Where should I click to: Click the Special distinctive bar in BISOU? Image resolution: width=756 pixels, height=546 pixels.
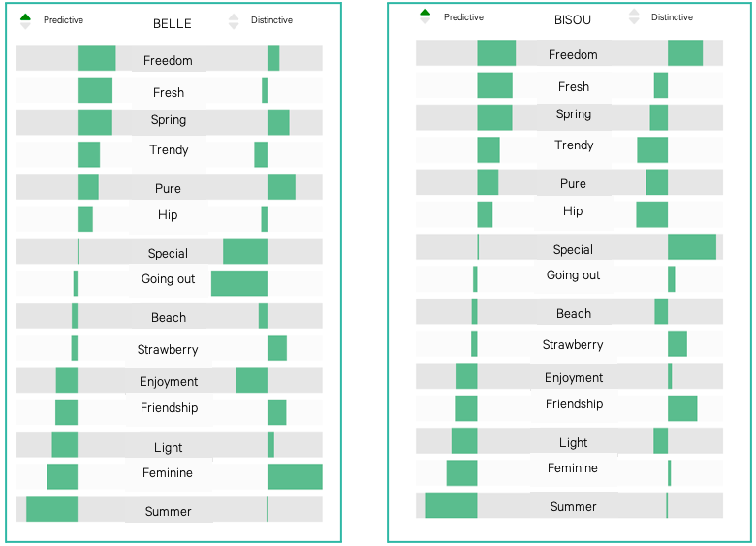pos(692,246)
